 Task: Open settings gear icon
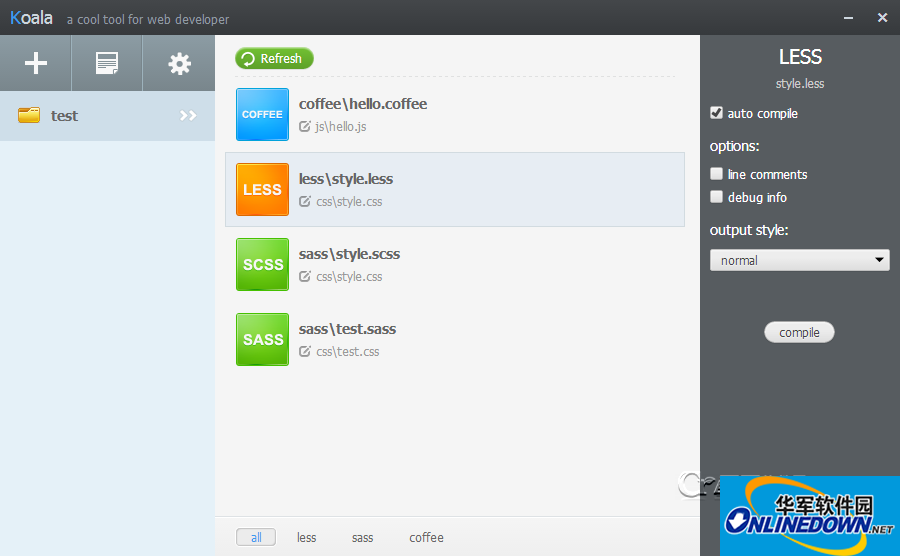(179, 64)
